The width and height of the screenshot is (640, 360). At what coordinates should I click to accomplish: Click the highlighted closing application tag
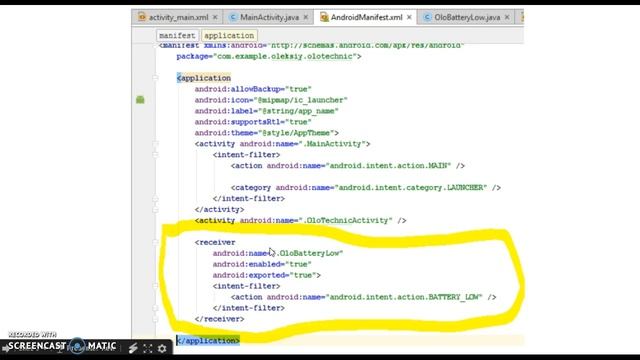208,341
